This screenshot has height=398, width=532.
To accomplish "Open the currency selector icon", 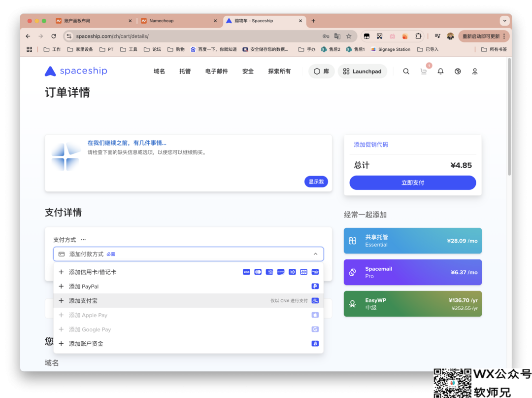I will pyautogui.click(x=458, y=72).
